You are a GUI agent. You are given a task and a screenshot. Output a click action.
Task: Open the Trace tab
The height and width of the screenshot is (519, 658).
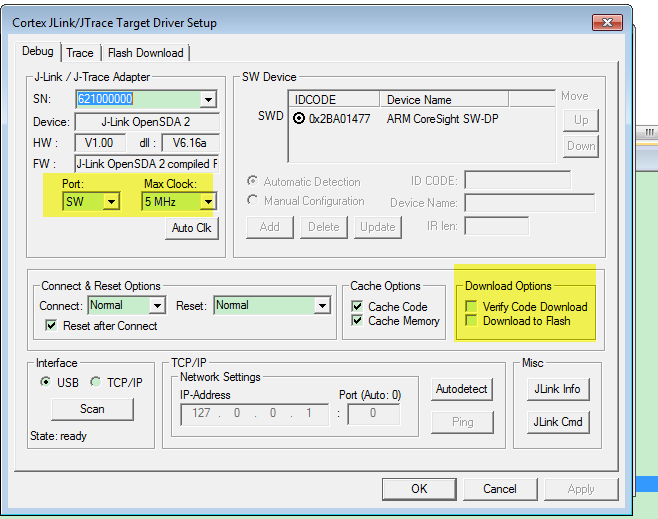(80, 53)
